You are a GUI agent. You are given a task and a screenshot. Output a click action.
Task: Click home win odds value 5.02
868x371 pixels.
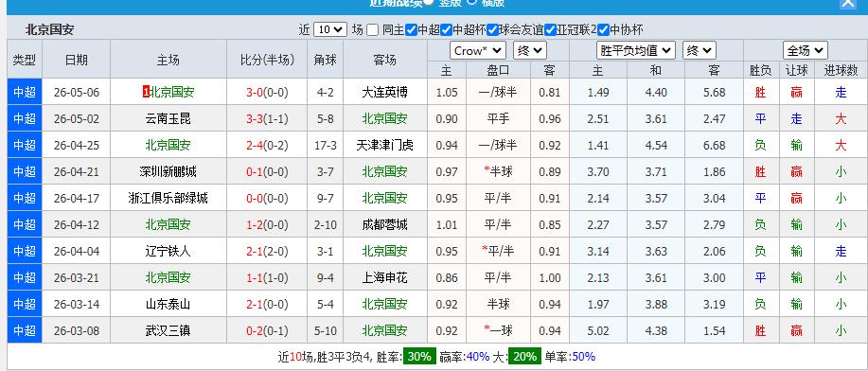tap(598, 331)
